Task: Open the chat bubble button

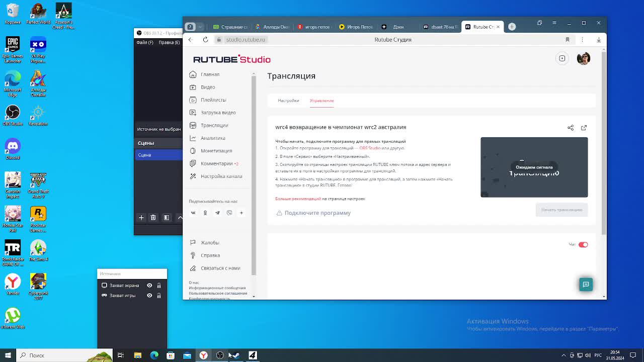Action: coord(586,285)
